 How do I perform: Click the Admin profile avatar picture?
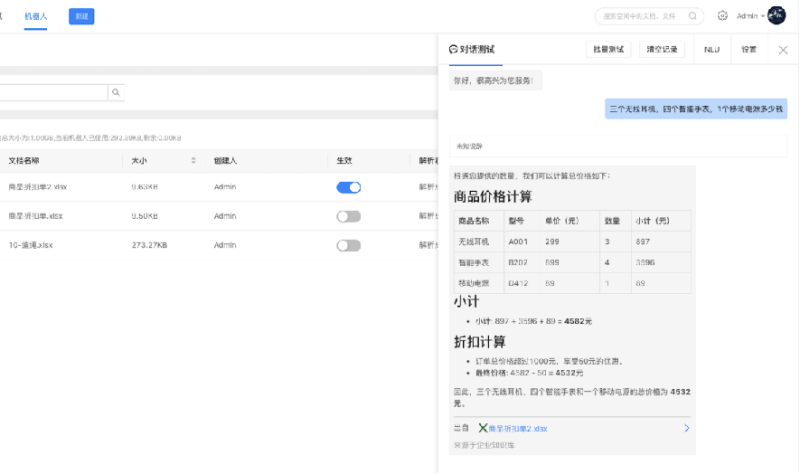[x=777, y=15]
